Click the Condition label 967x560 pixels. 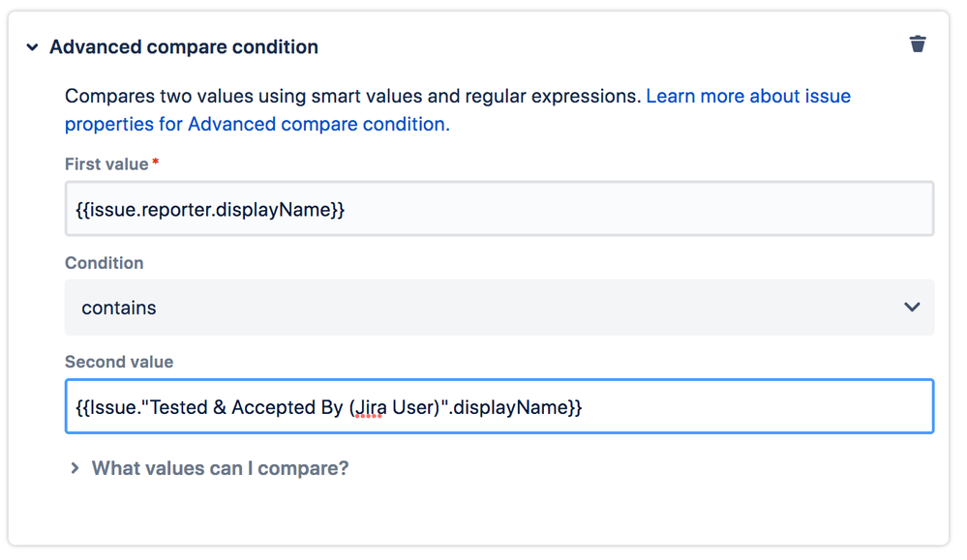click(105, 263)
